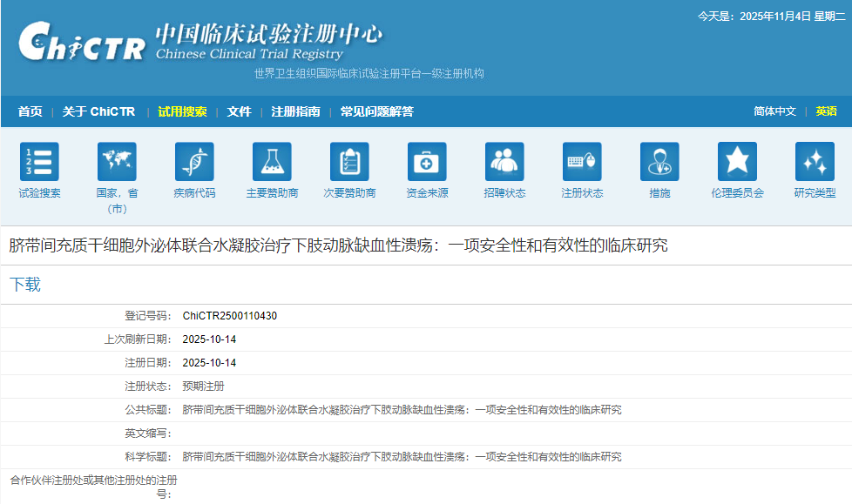This screenshot has width=852, height=504.
Task: Open the 注册指南 (registration guide) menu
Action: [295, 111]
